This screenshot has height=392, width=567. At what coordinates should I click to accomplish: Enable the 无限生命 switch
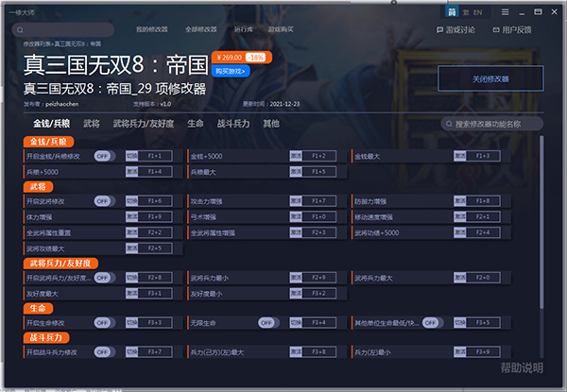(266, 322)
